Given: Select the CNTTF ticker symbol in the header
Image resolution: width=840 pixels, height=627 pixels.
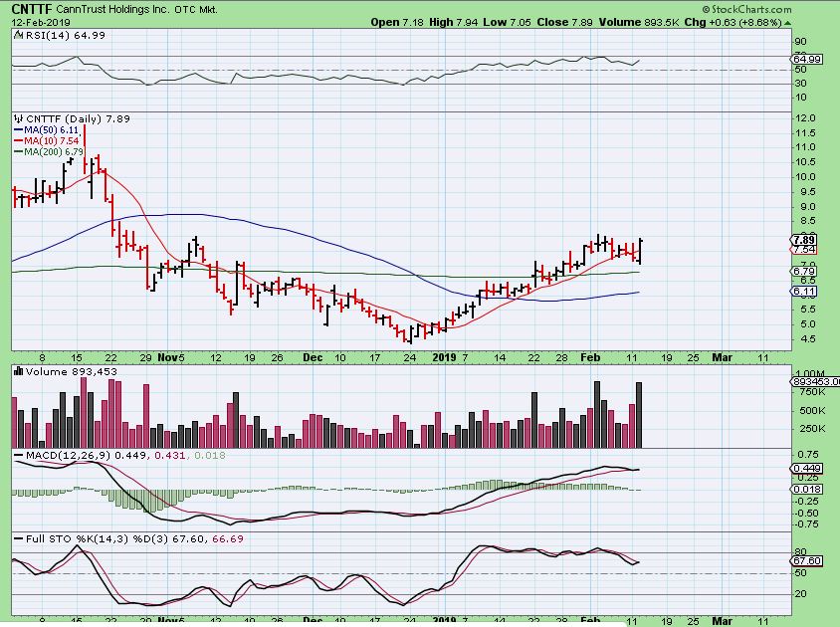Looking at the screenshot, I should click(31, 9).
